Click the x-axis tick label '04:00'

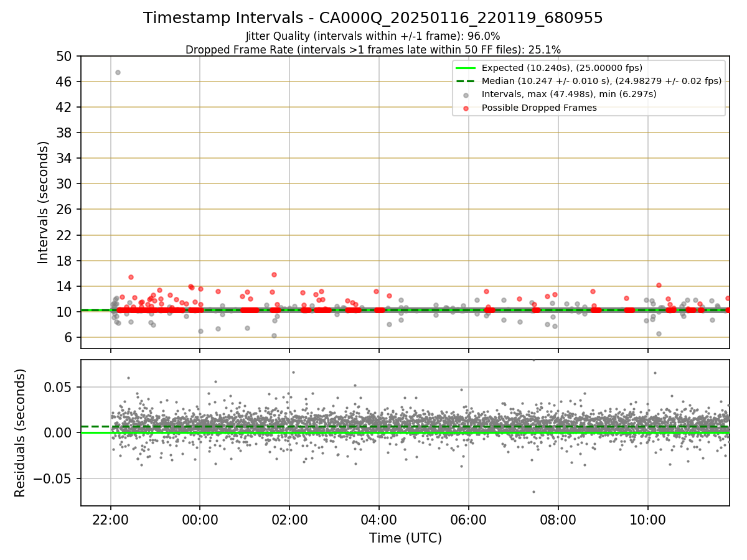379,519
